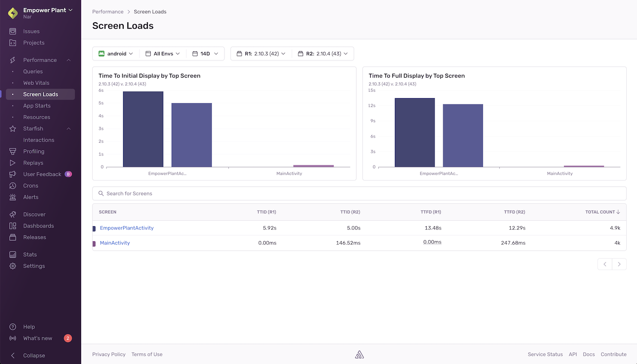Click the Alerts siren icon
Viewport: 637px width, 364px height.
click(x=13, y=197)
